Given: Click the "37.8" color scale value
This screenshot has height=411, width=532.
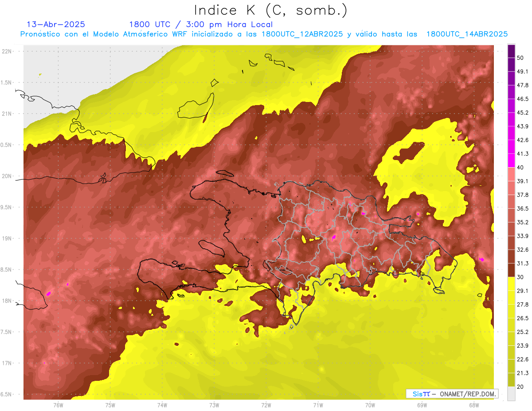Looking at the screenshot, I should [x=523, y=195].
